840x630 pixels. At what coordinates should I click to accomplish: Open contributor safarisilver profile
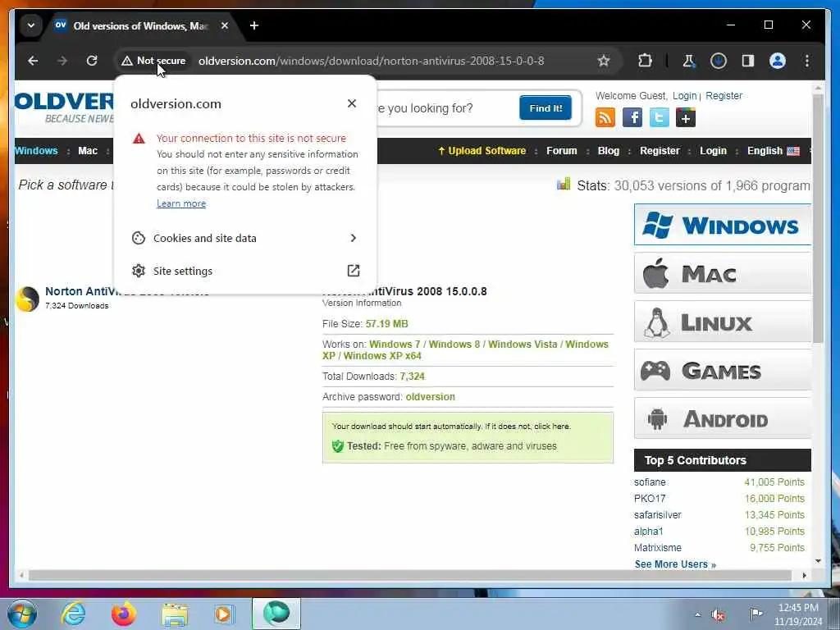pos(657,515)
